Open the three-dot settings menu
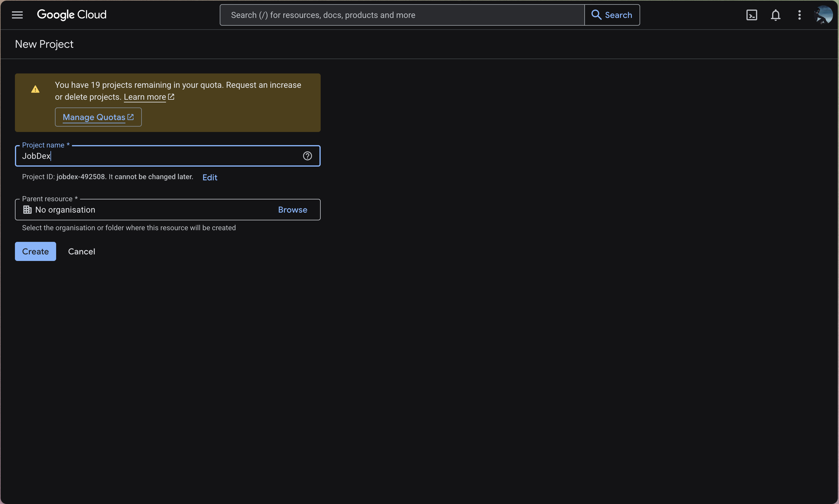This screenshot has height=504, width=839. pos(799,15)
